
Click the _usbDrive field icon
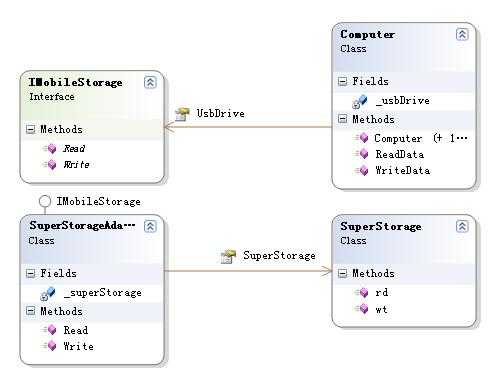pyautogui.click(x=360, y=101)
